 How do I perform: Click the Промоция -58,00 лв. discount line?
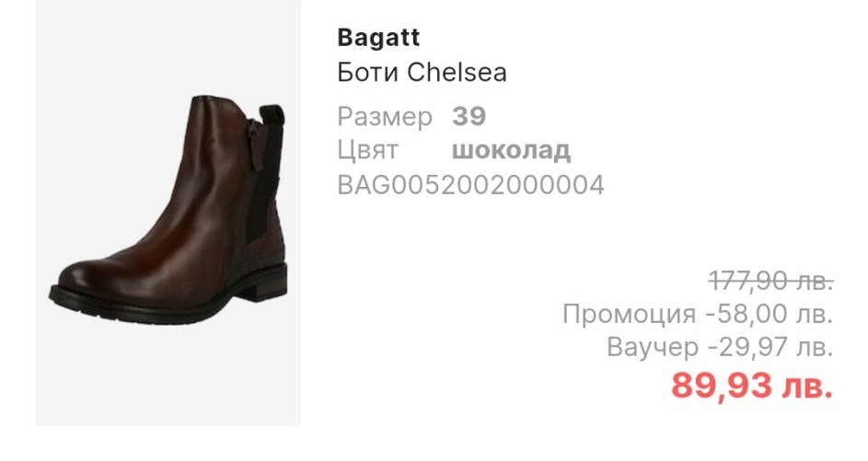(x=698, y=314)
